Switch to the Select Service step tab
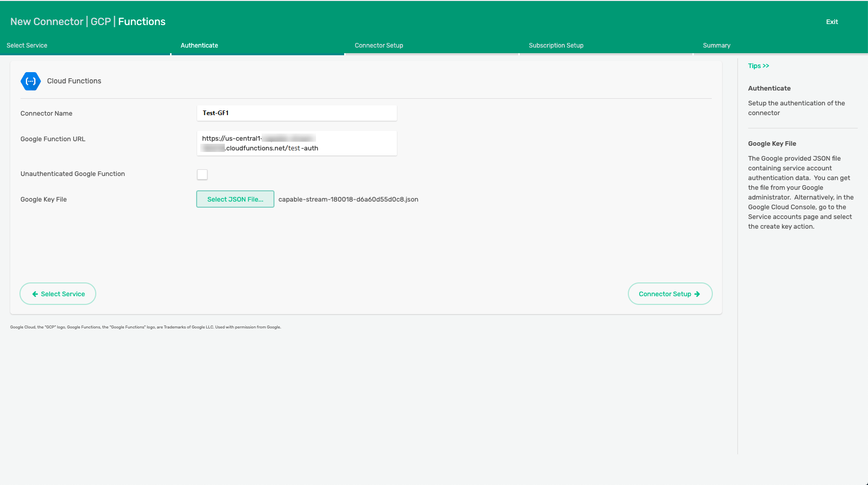Viewport: 868px width, 485px height. (27, 46)
